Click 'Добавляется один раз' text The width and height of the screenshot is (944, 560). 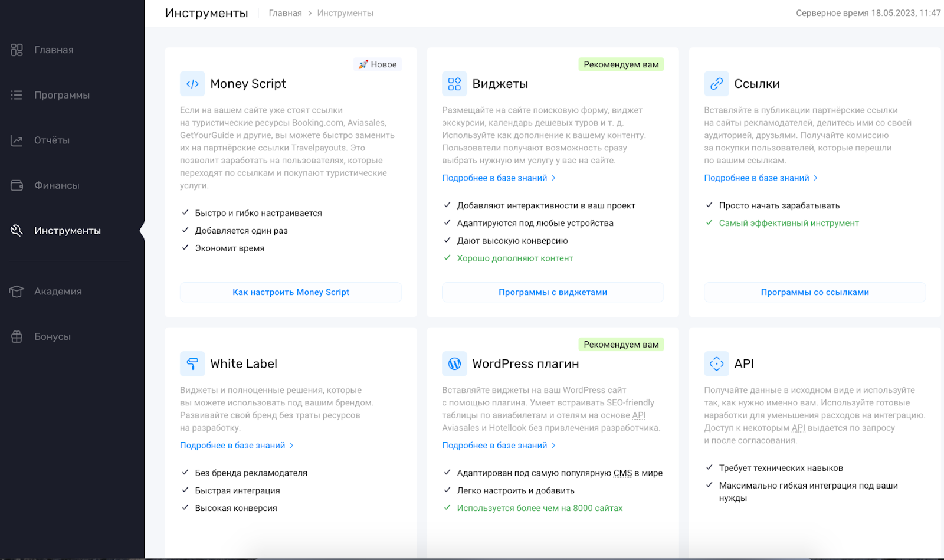(241, 231)
